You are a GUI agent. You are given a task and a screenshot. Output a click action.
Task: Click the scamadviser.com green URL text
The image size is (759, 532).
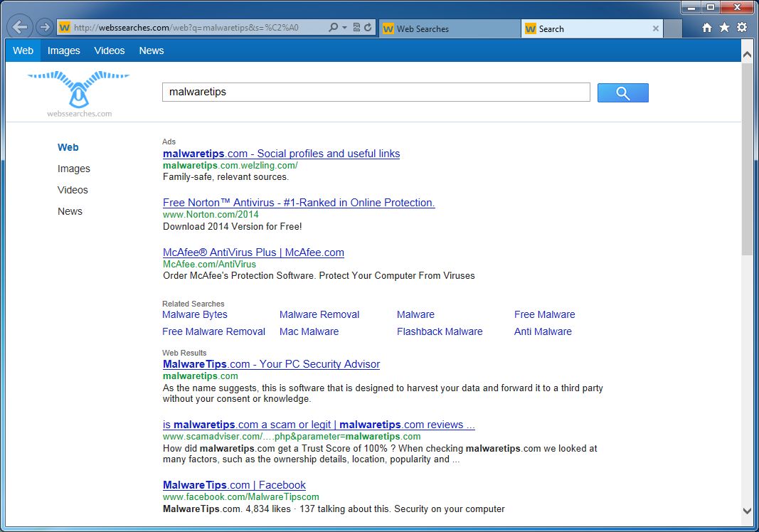292,437
